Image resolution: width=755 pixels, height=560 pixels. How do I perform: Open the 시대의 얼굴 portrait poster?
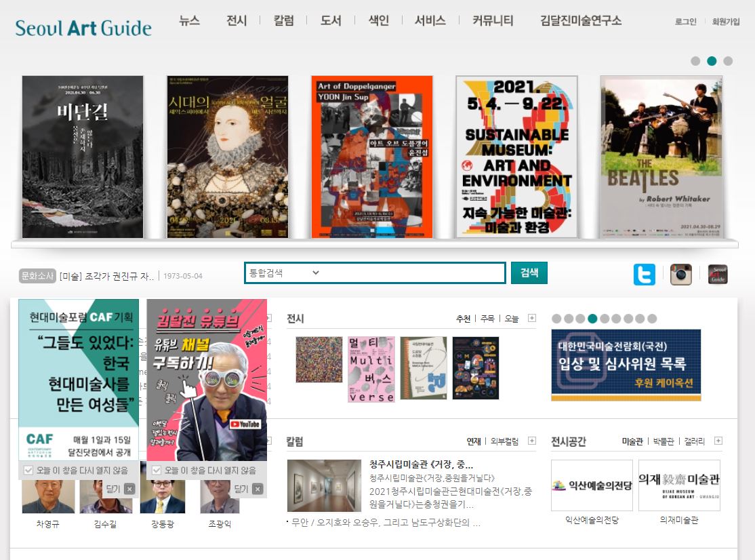click(227, 157)
